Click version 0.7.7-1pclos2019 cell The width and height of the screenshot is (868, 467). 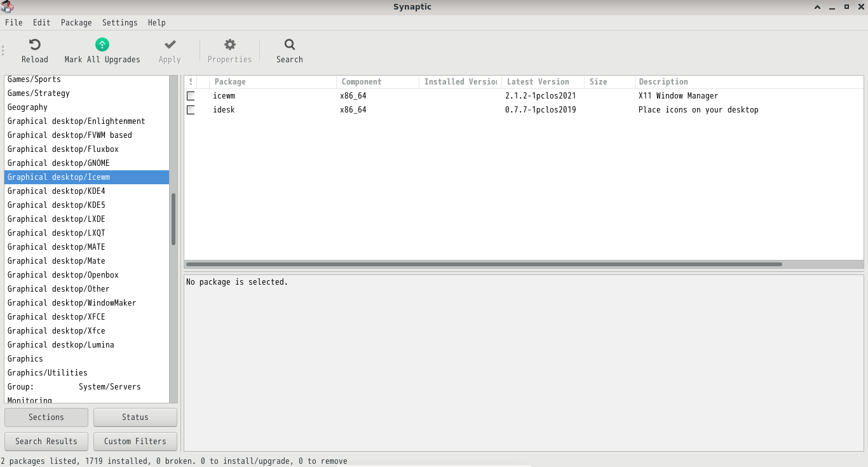[541, 110]
